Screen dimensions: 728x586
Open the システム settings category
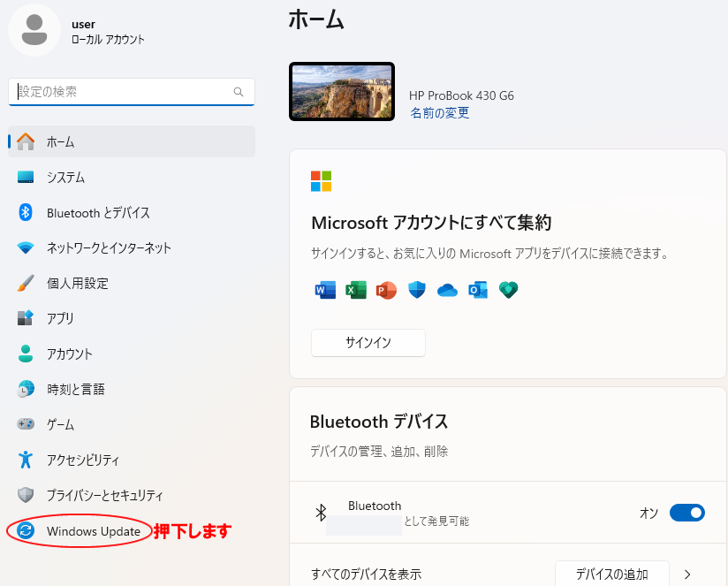132,177
